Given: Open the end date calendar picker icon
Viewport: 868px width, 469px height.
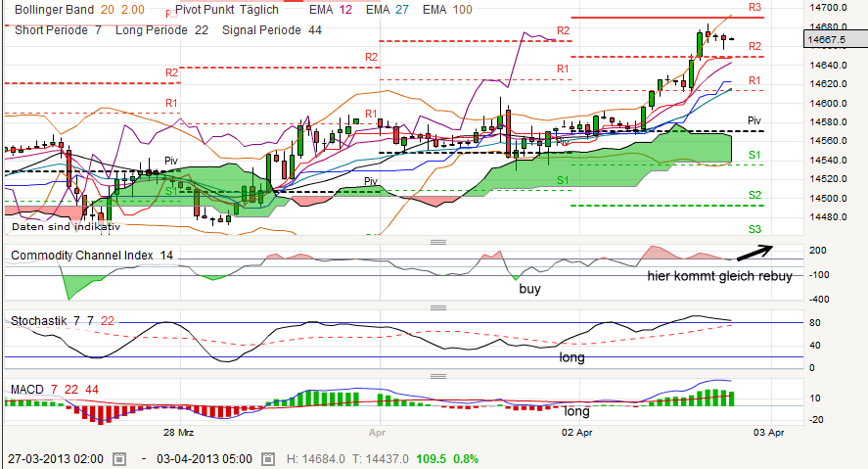Looking at the screenshot, I should [x=268, y=459].
